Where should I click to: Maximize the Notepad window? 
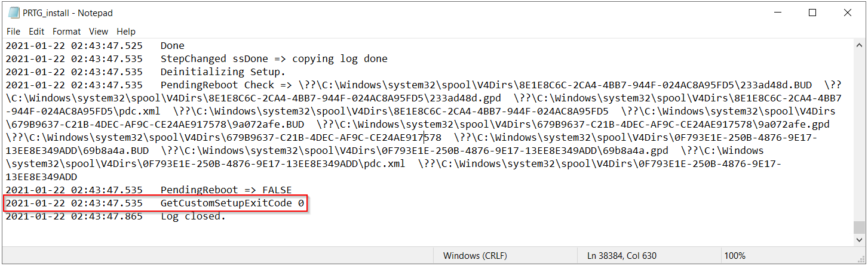(x=812, y=13)
